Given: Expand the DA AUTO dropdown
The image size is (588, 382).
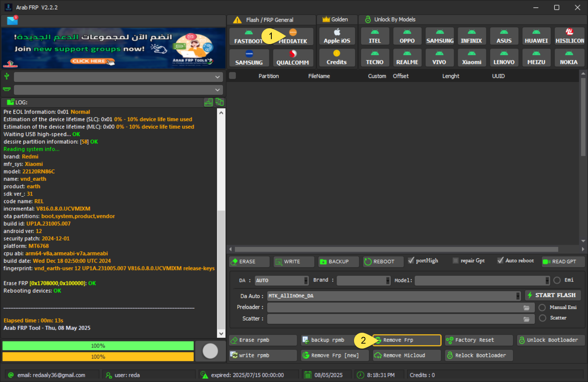Looking at the screenshot, I should 306,281.
